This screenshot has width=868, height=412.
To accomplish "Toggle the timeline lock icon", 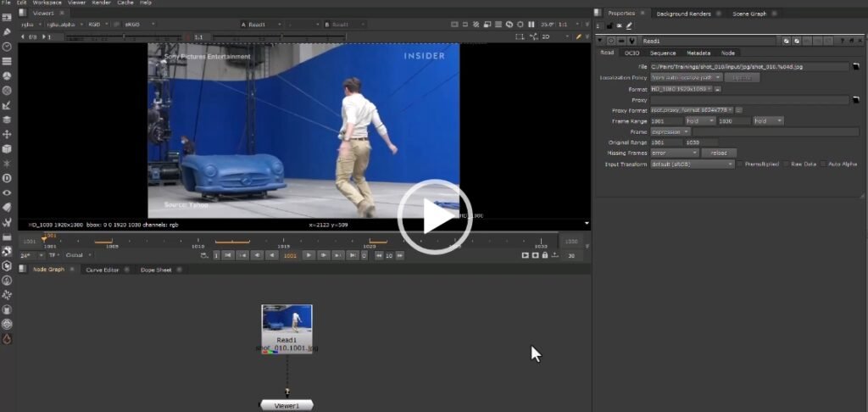I will click(545, 255).
